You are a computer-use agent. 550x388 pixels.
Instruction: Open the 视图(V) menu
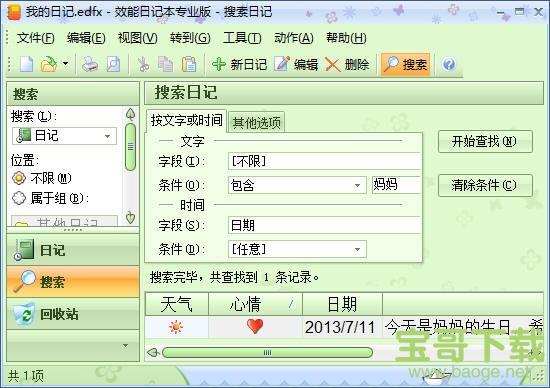point(137,38)
